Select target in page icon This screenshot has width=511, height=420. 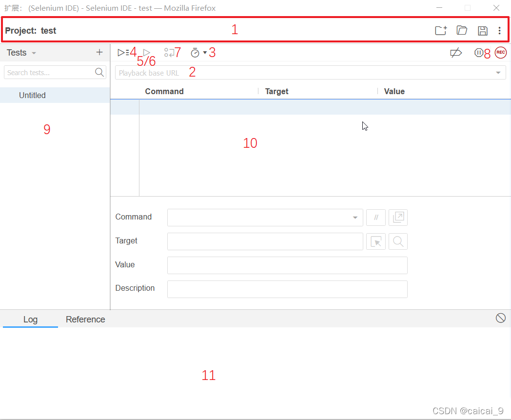tap(376, 241)
